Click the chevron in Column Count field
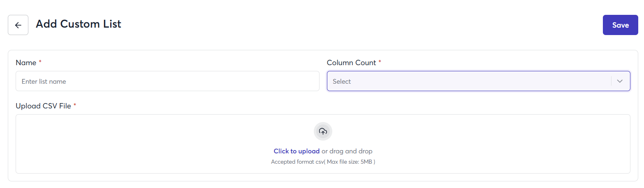644x188 pixels. click(620, 81)
